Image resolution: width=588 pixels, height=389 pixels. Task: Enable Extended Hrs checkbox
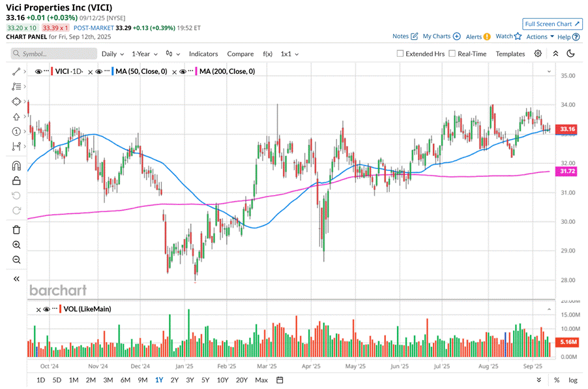(x=400, y=54)
